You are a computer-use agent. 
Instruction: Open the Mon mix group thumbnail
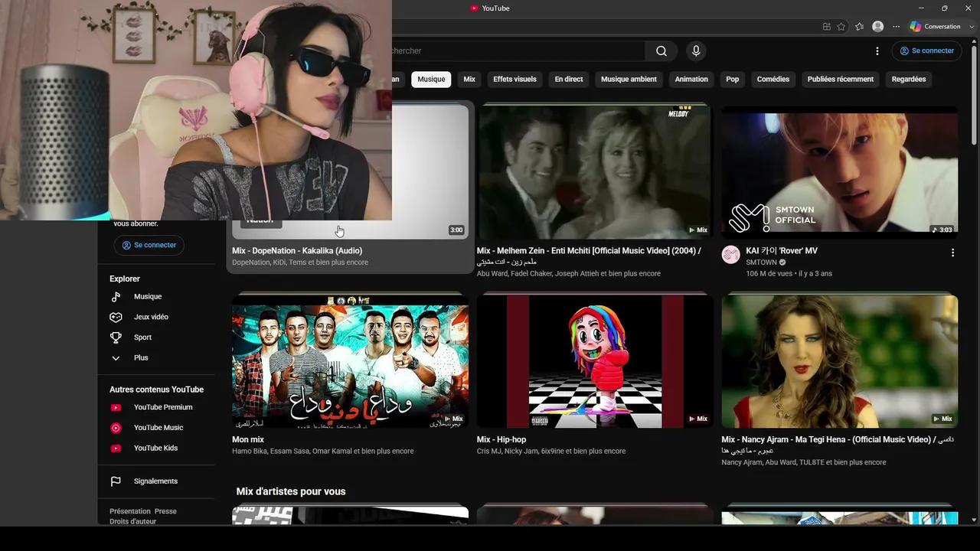350,361
